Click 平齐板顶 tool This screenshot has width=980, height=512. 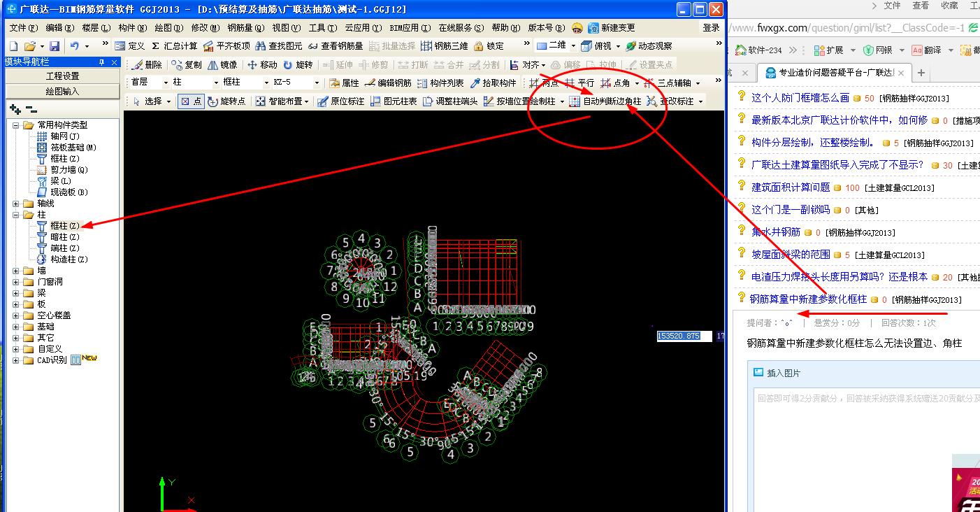point(226,45)
